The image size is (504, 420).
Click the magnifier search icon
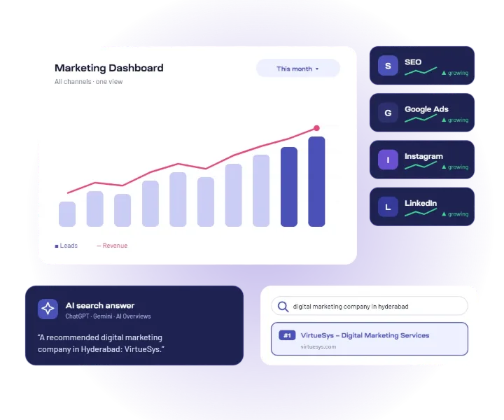(x=283, y=307)
